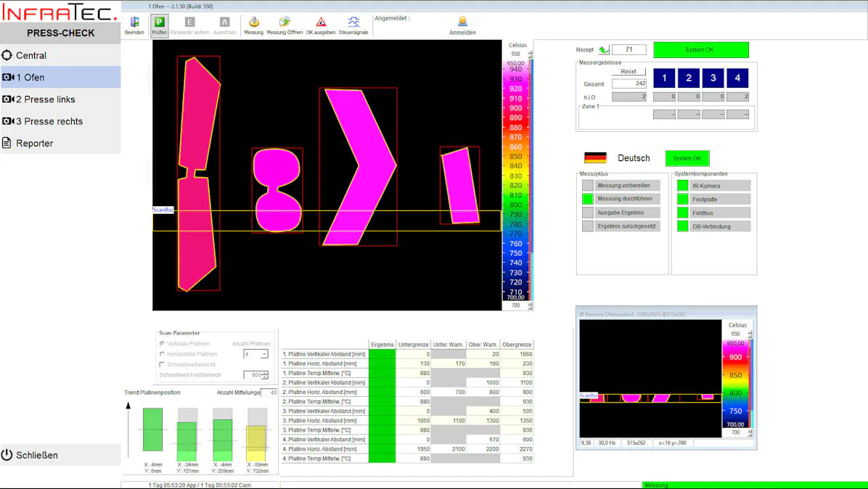Click the Beenden toolbar icon
868x489 pixels.
pos(134,22)
